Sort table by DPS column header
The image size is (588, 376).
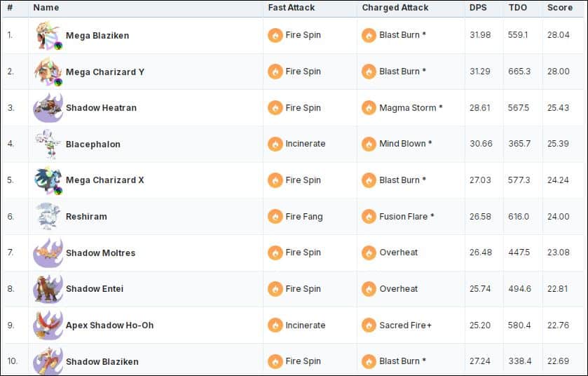pyautogui.click(x=477, y=8)
